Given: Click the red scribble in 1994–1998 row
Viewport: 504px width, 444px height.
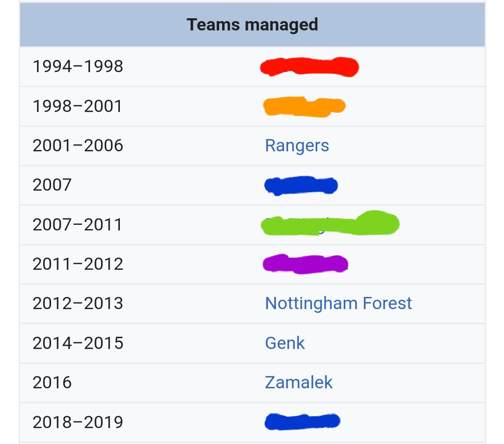Looking at the screenshot, I should coord(309,67).
